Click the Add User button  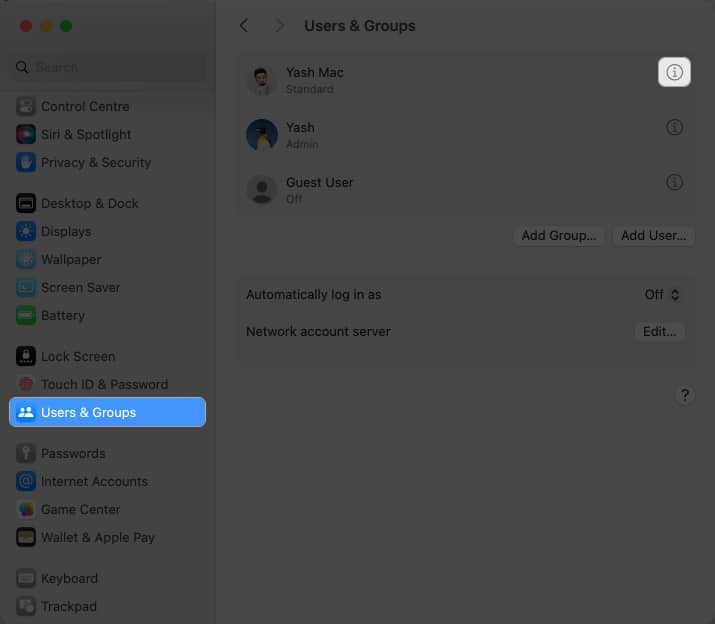(x=653, y=236)
